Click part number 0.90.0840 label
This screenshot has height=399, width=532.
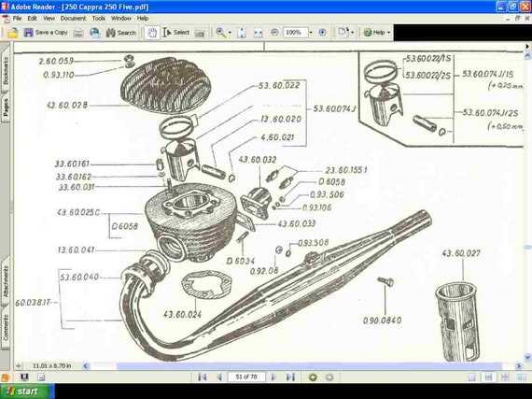click(x=382, y=321)
